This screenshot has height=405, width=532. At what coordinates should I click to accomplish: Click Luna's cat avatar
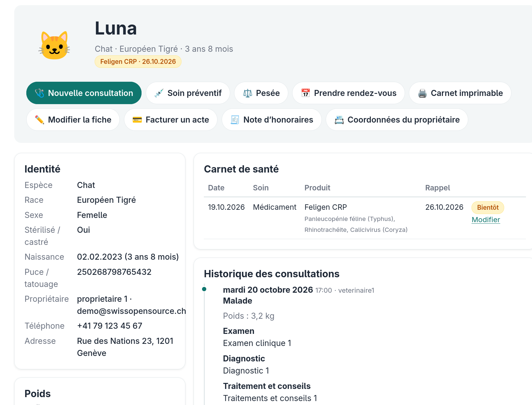[54, 45]
